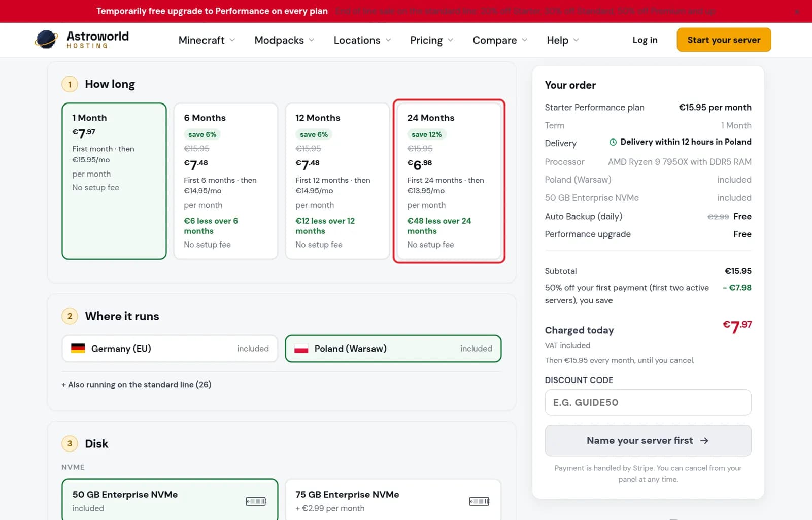Pick the 12 Months billing option
The width and height of the screenshot is (812, 520).
[337, 181]
